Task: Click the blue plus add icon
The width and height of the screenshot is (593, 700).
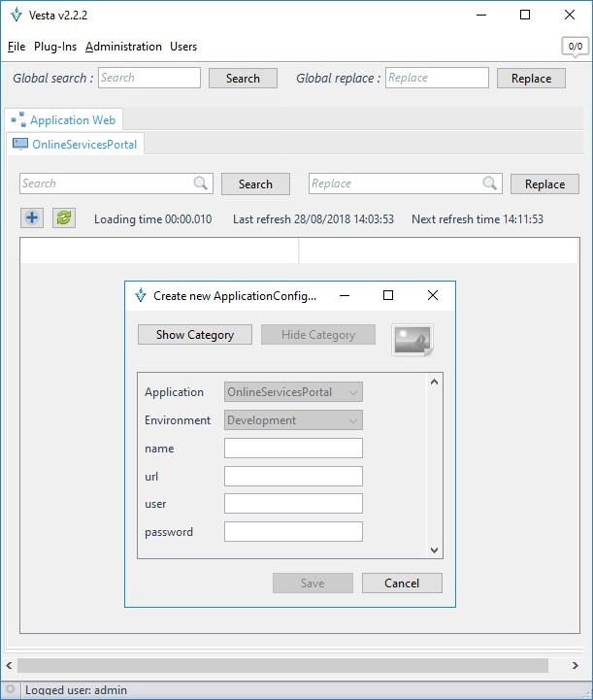Action: point(32,218)
